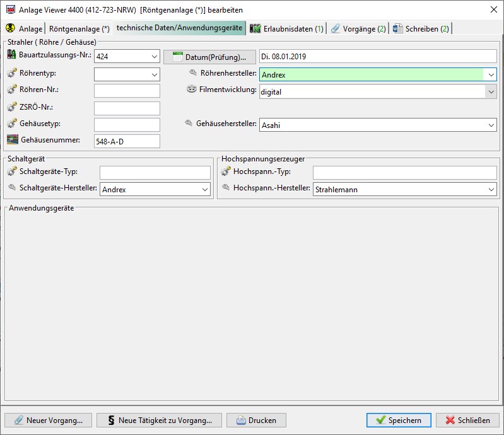This screenshot has height=435, width=504.
Task: Open the Filmentwicklung dropdown list
Action: click(x=491, y=91)
